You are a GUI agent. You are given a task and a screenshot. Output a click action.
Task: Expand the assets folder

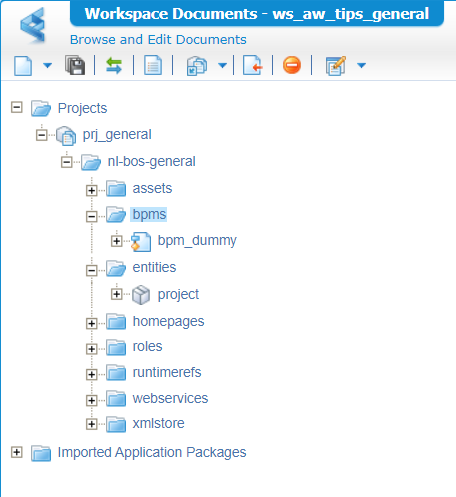pos(91,190)
